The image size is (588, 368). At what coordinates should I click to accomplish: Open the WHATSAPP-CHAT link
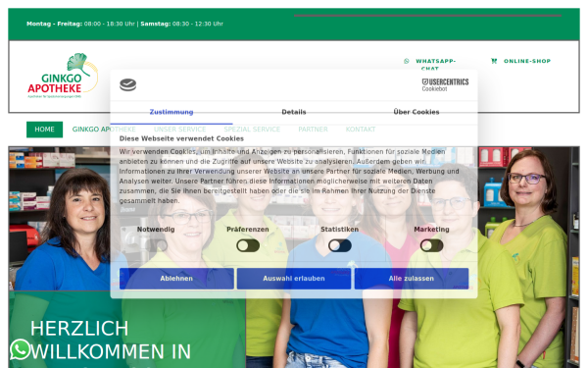[x=435, y=64]
